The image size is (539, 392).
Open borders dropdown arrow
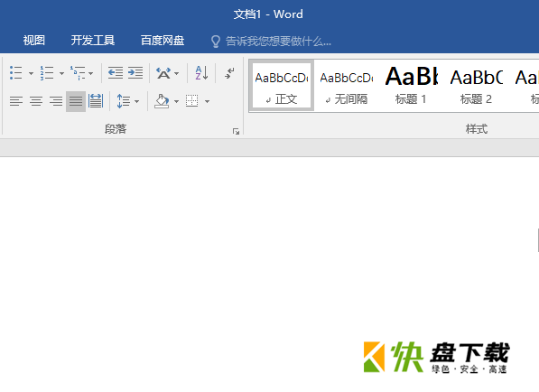(208, 102)
